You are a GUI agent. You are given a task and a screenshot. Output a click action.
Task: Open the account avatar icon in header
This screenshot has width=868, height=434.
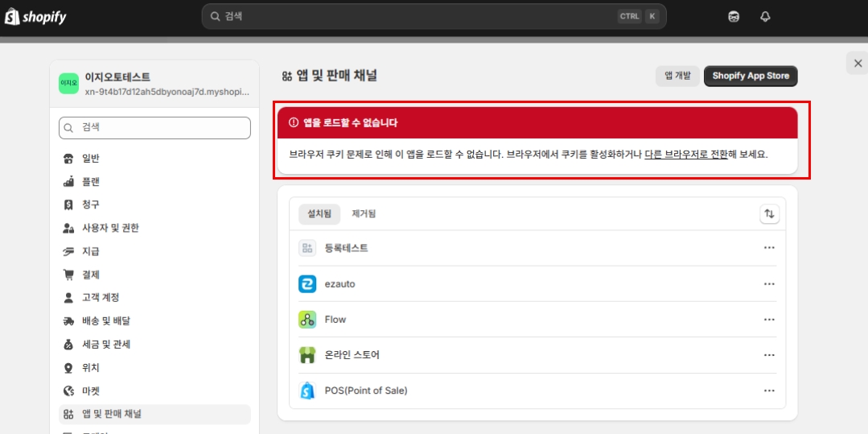(734, 16)
